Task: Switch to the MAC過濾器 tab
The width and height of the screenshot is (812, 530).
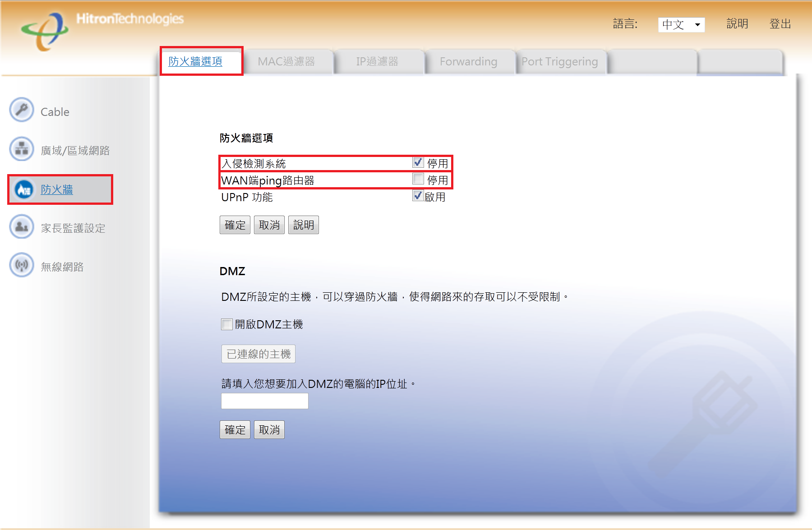Action: point(286,62)
